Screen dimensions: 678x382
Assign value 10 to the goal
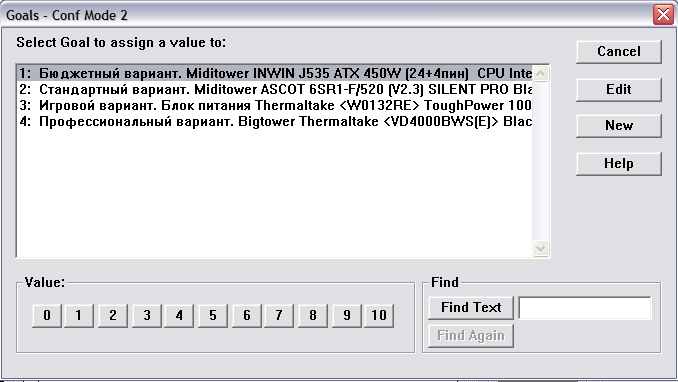[x=379, y=315]
